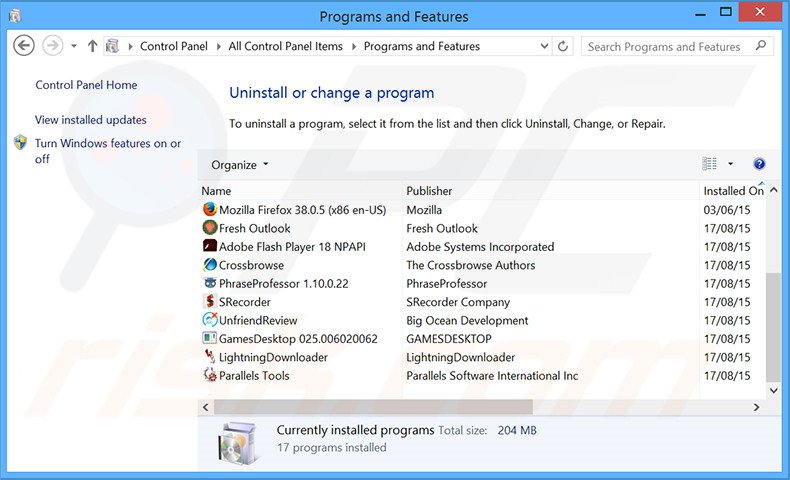Screen dimensions: 790x480
Task: Minimize the Programs and Features window
Action: tap(700, 14)
